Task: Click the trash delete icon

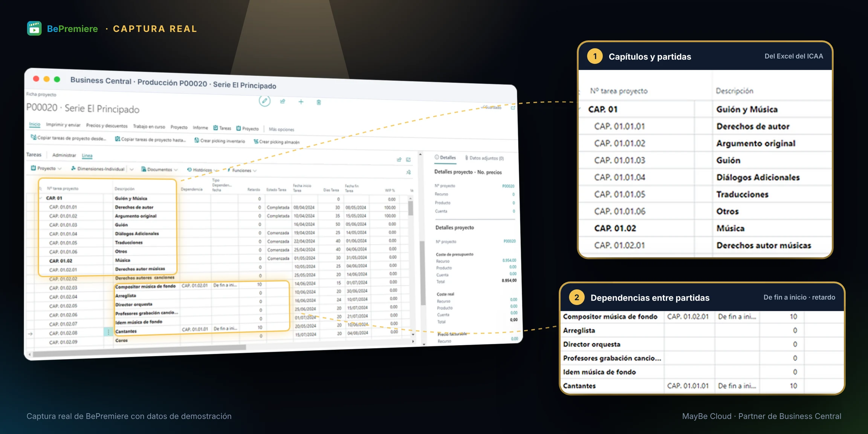Action: point(319,102)
